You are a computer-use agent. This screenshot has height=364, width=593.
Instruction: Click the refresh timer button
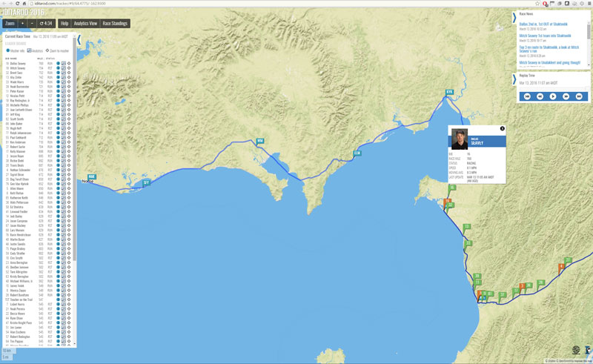click(45, 24)
